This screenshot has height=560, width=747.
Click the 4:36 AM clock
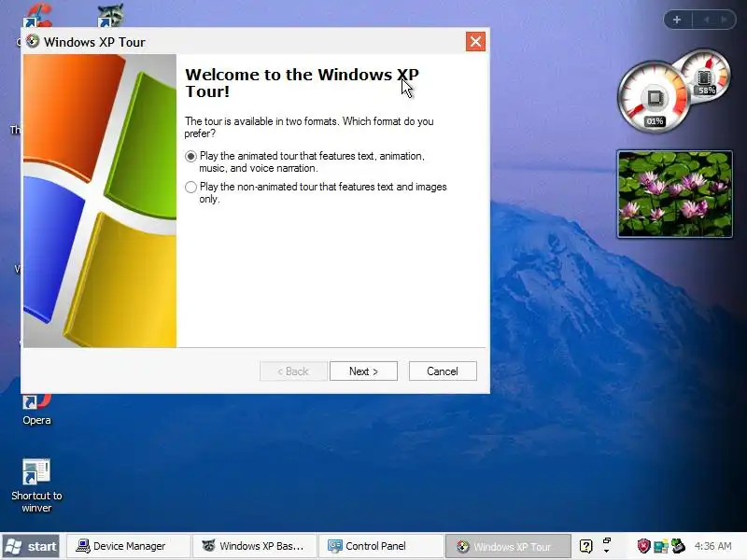click(712, 546)
